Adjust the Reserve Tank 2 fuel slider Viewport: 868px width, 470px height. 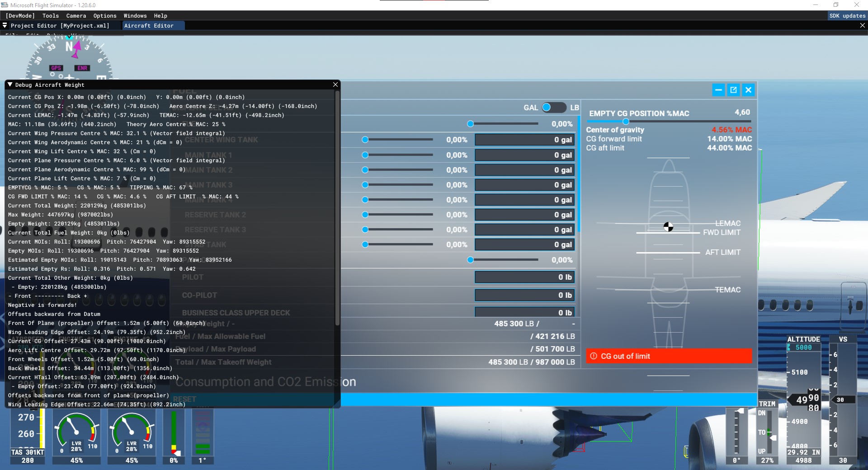(x=397, y=215)
